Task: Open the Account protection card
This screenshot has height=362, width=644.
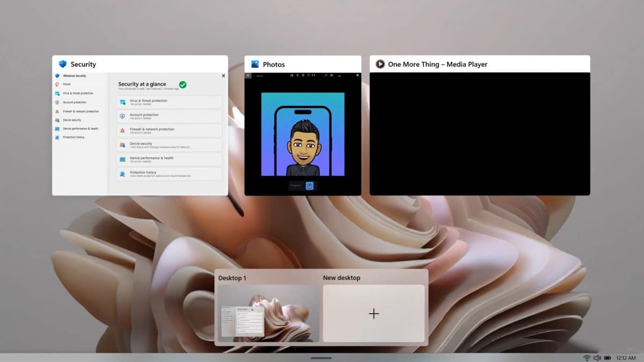Action: (x=169, y=116)
